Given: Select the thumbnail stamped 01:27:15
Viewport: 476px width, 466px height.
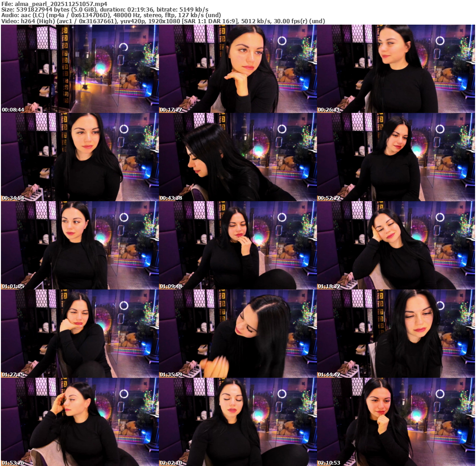Looking at the screenshot, I should pyautogui.click(x=80, y=334).
